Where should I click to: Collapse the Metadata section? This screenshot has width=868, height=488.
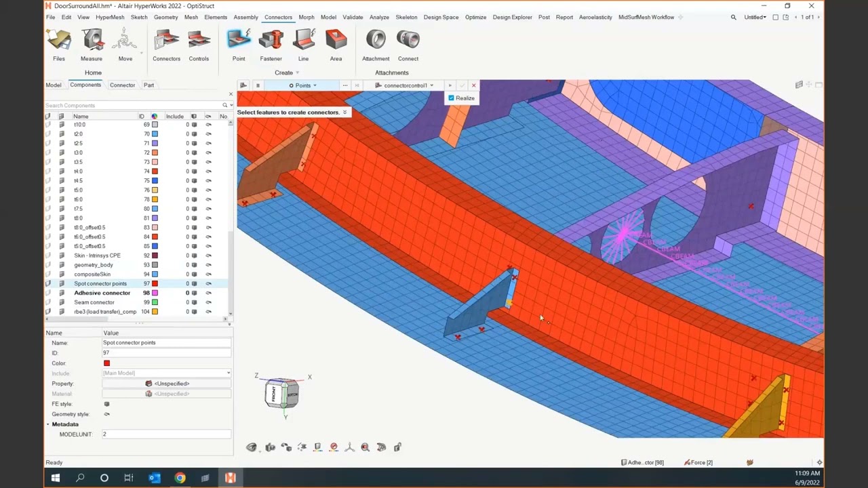pyautogui.click(x=48, y=424)
